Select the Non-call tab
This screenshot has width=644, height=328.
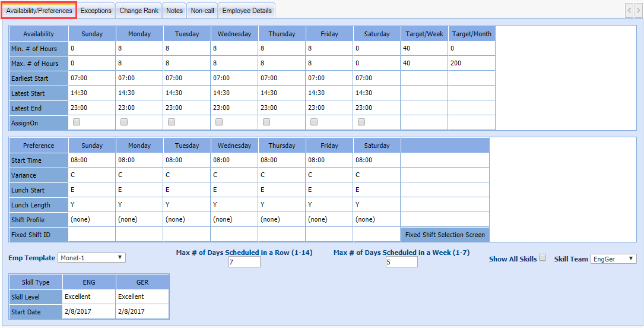pyautogui.click(x=202, y=11)
